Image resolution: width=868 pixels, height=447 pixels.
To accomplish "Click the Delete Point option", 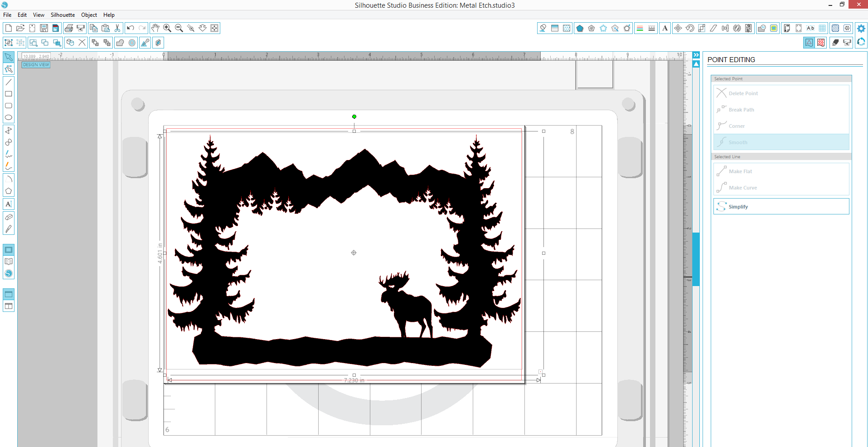I will coord(781,93).
